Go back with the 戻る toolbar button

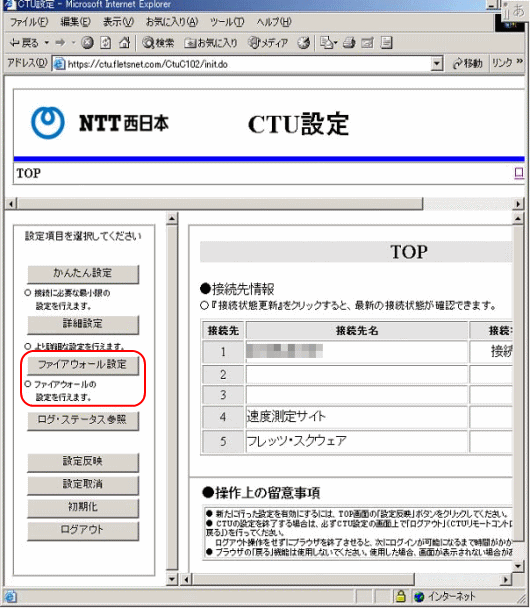24,43
